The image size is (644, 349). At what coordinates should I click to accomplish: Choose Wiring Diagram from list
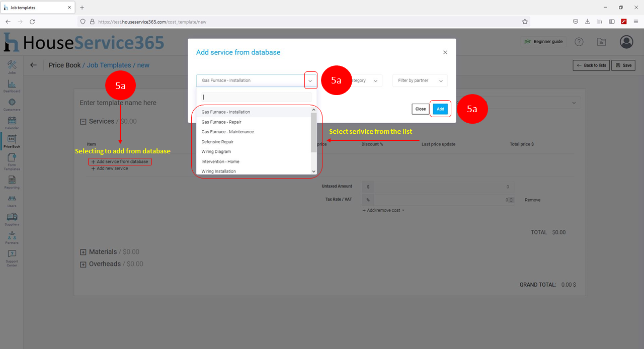point(254,151)
